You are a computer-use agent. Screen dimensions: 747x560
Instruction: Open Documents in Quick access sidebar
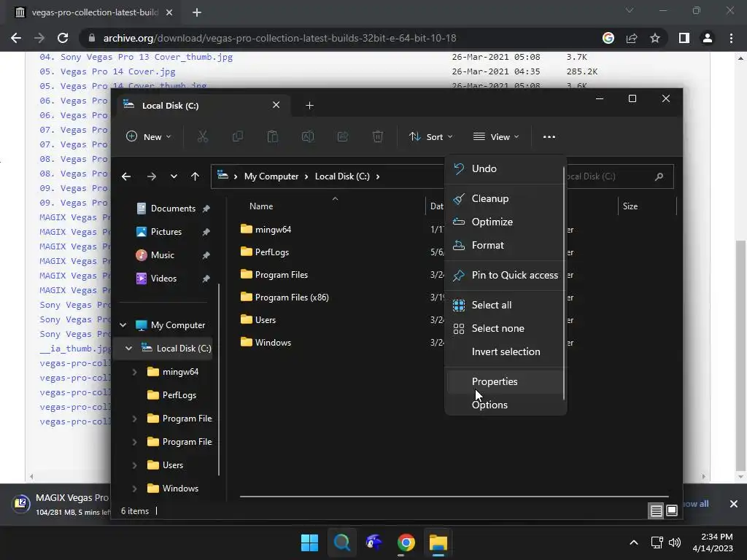coord(173,209)
